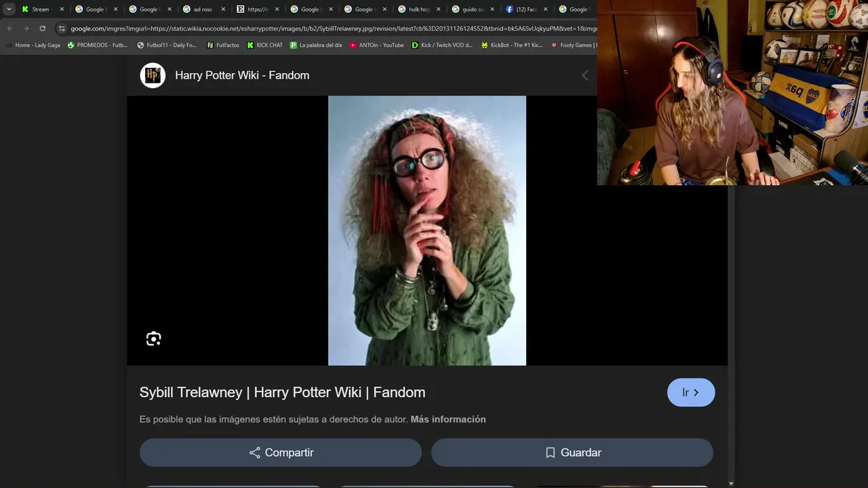This screenshot has width=868, height=488.
Task: Open Home - Lady Gaga bookmark
Action: (x=33, y=45)
